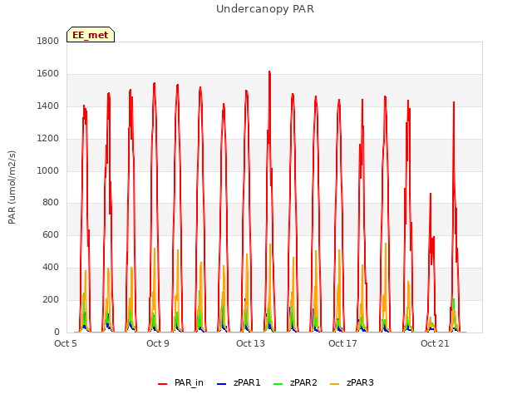Screen dimensions: 532x399
Task: Click the lowest red PAR_in peak near Oct 21
Action: [431, 194]
